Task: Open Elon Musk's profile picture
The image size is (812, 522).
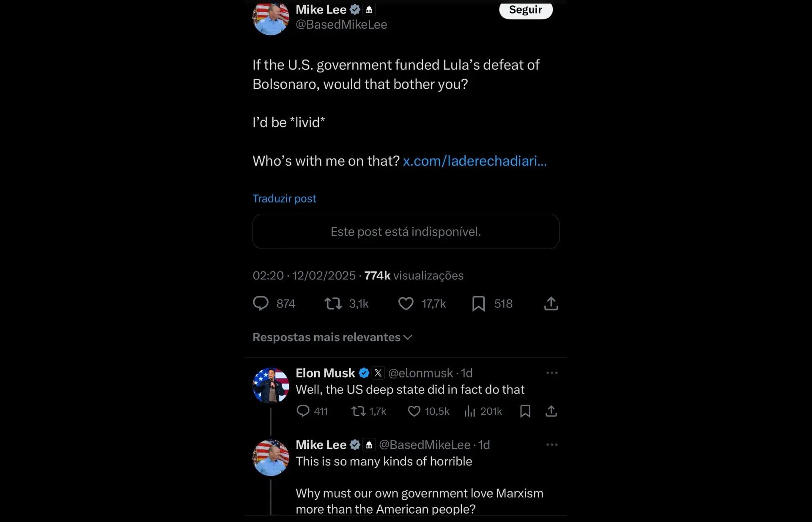Action: pyautogui.click(x=271, y=385)
